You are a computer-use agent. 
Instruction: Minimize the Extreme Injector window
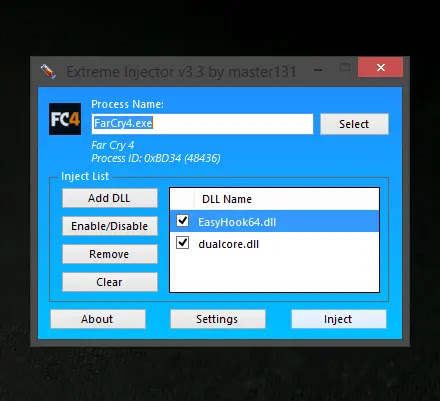(x=318, y=70)
